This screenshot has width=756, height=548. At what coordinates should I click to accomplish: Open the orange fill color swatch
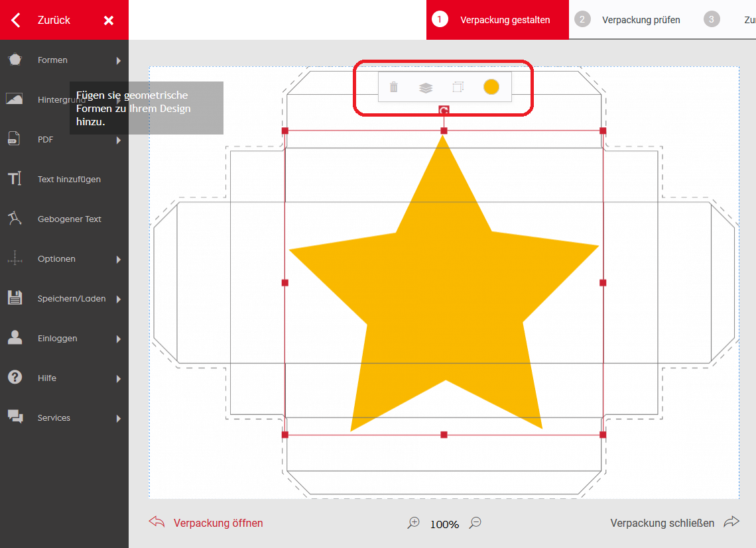coord(491,87)
